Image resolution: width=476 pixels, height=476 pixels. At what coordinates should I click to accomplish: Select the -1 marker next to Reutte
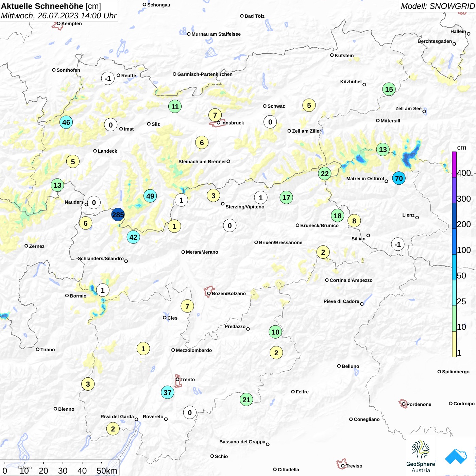click(108, 79)
